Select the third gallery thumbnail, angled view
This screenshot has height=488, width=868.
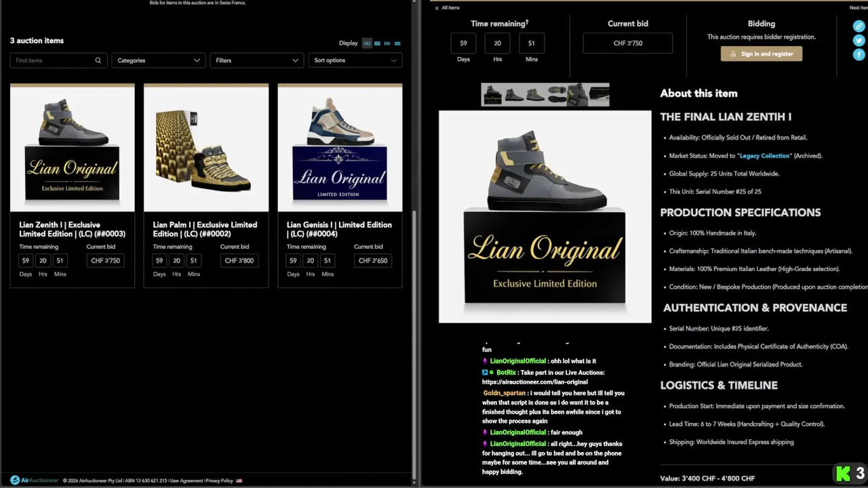click(535, 95)
